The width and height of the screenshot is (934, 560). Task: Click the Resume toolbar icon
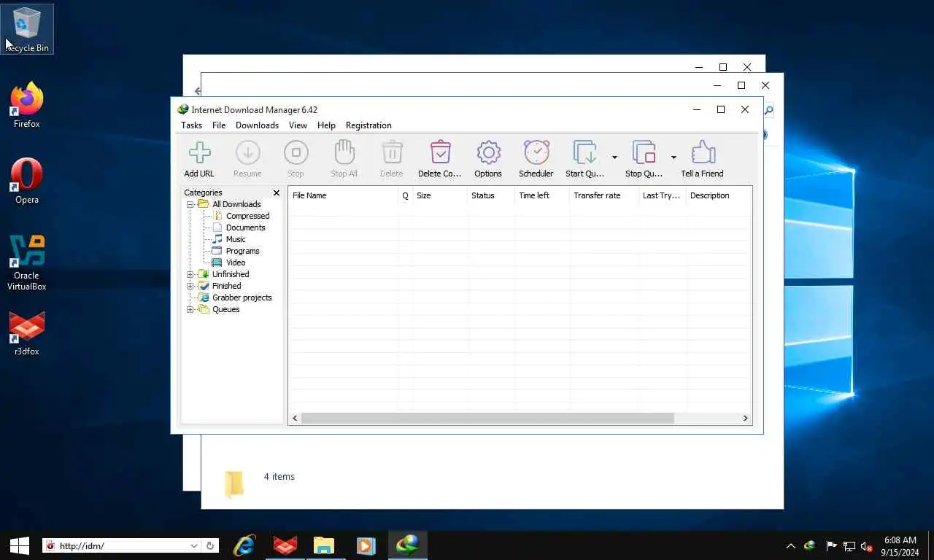click(247, 153)
